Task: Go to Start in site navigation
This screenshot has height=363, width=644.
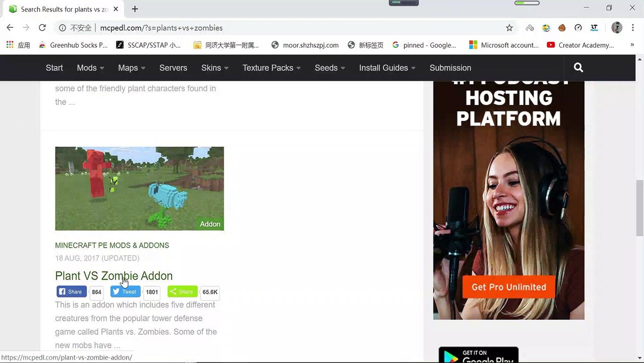Action: point(55,68)
